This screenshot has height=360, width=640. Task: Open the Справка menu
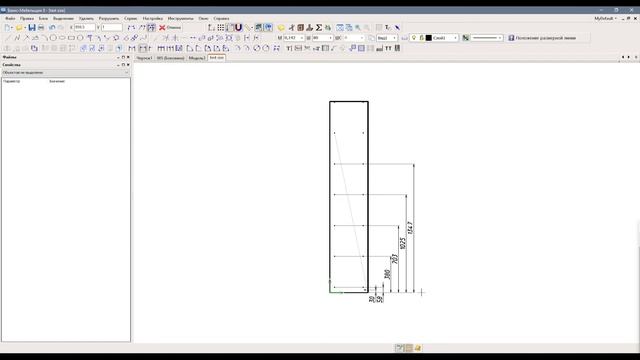221,18
